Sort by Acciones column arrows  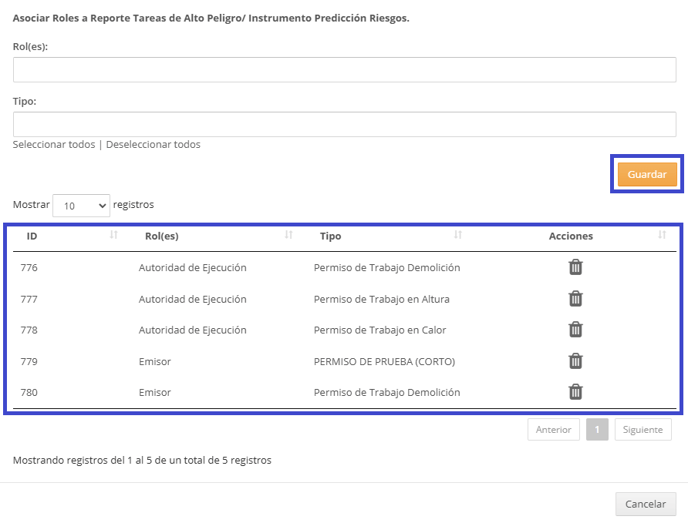[x=662, y=235]
